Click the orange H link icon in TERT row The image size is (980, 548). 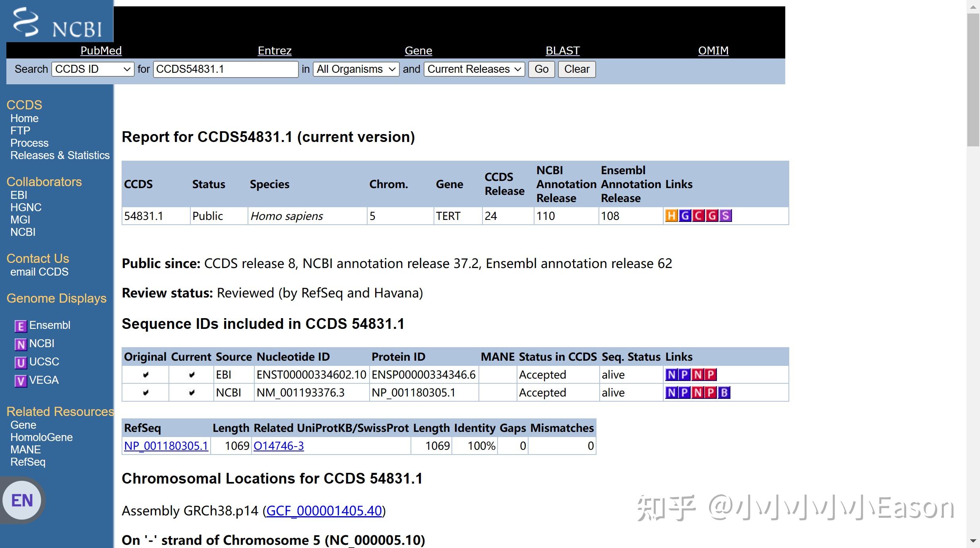(x=672, y=216)
